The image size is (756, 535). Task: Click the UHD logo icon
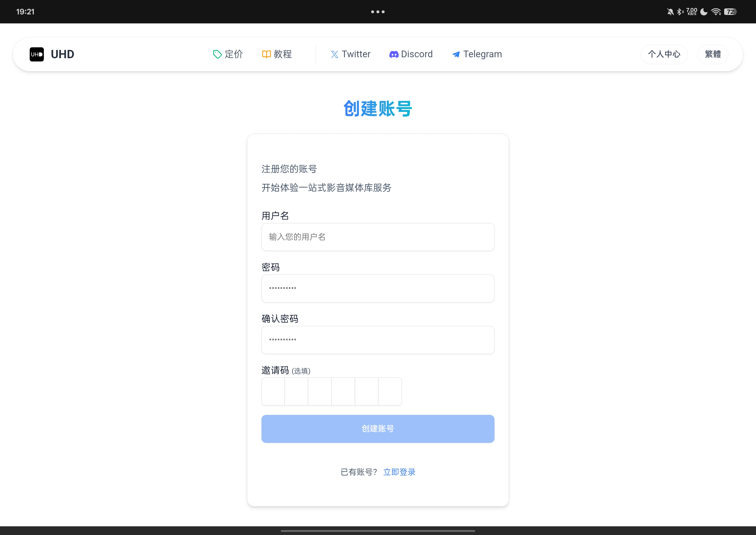coord(37,54)
